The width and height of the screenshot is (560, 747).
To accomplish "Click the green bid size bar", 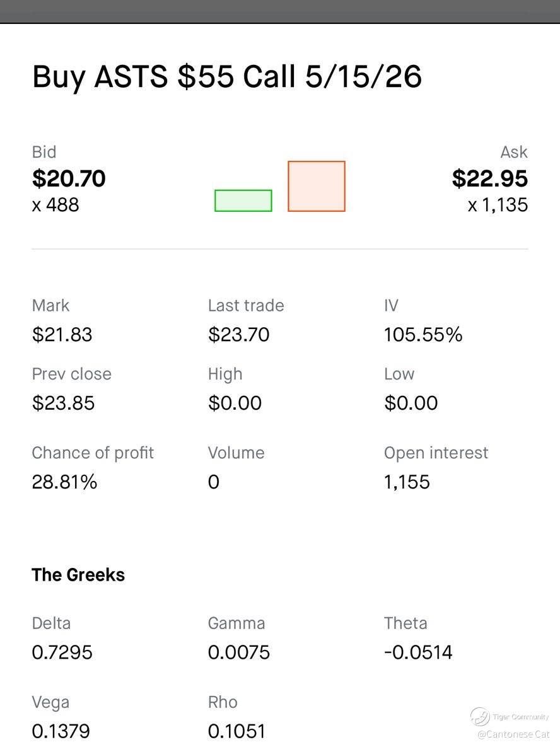I will point(243,200).
